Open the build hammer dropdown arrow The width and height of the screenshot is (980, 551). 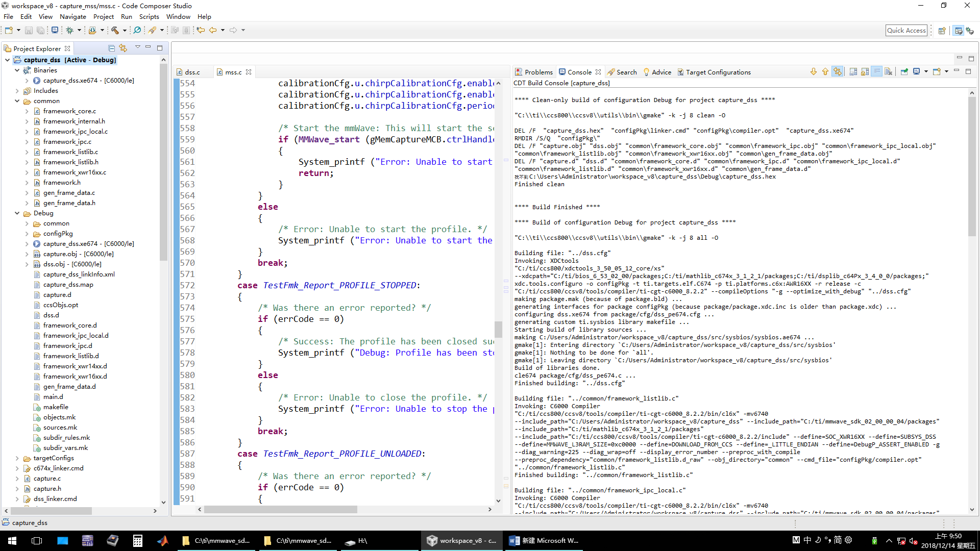pyautogui.click(x=125, y=30)
